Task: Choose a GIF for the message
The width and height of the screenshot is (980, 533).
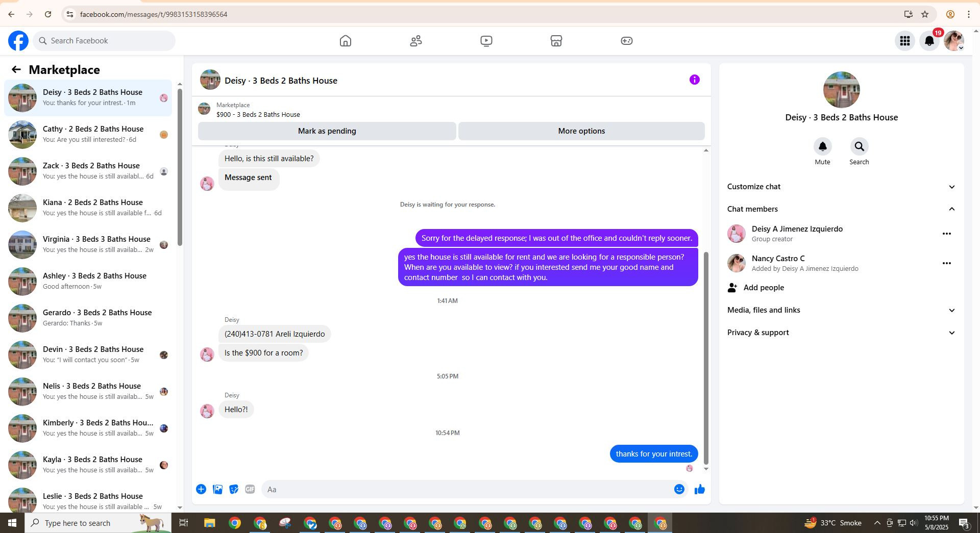Action: coord(250,490)
